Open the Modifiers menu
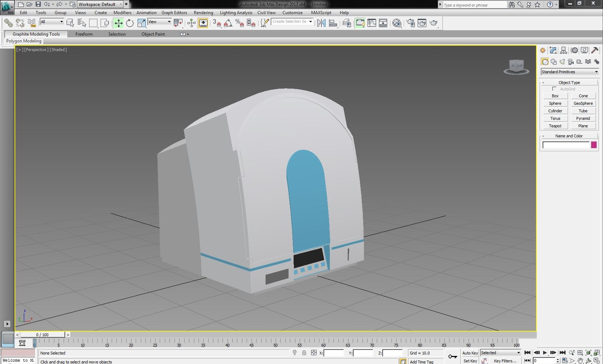603x364 pixels. point(122,12)
